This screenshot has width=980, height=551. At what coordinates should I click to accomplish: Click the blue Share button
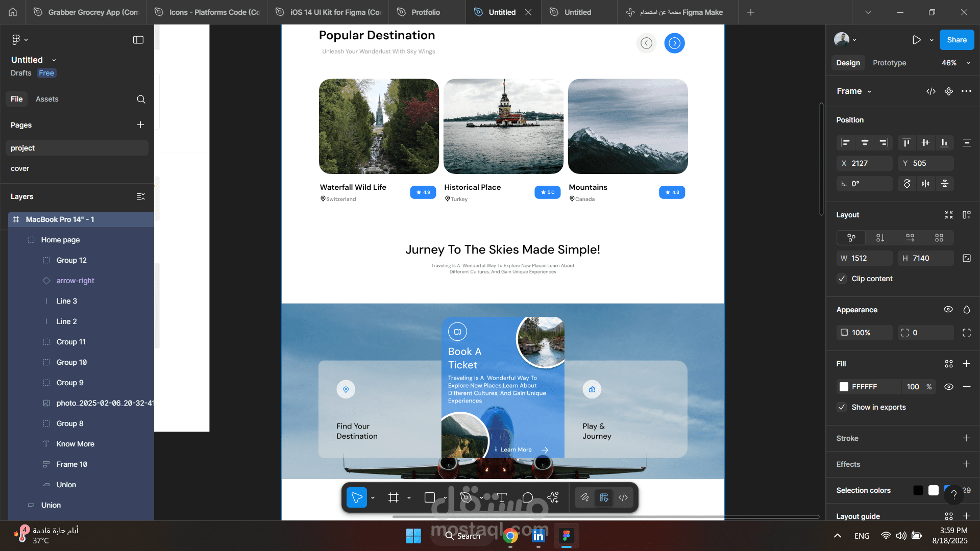pyautogui.click(x=957, y=40)
